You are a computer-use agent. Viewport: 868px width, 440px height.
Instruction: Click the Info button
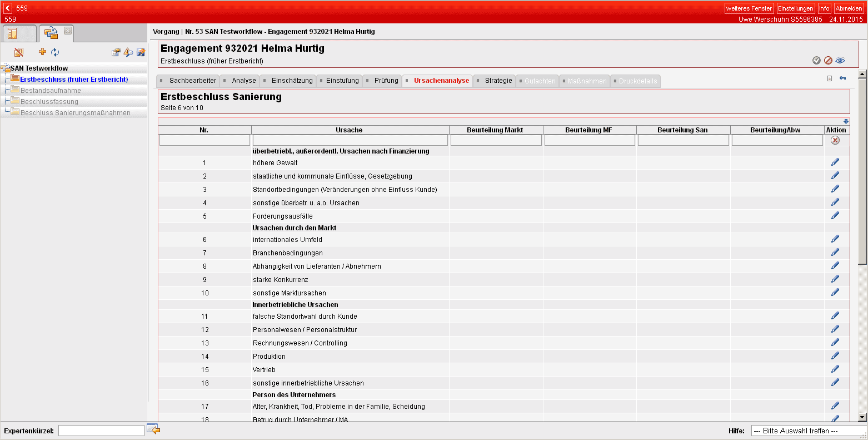[x=824, y=8]
